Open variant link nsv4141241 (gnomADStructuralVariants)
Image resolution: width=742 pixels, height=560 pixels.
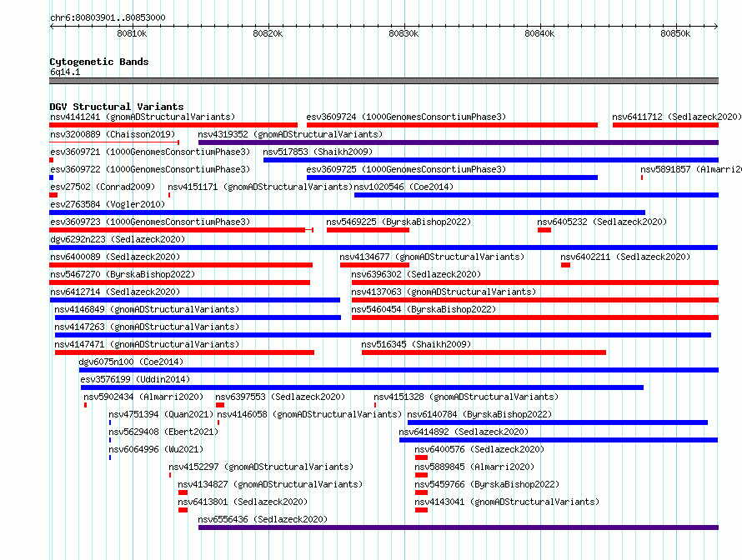click(x=143, y=117)
